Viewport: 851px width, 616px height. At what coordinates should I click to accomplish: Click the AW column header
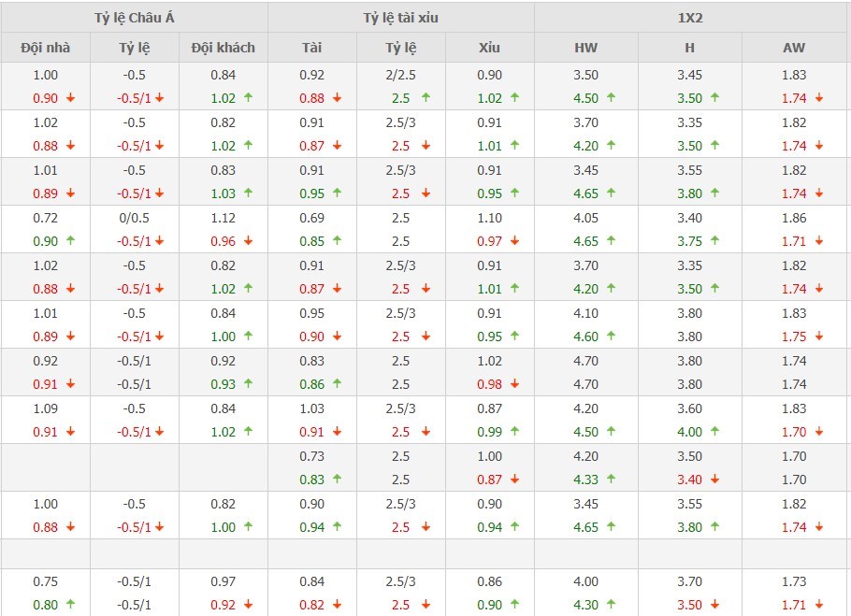pos(795,48)
